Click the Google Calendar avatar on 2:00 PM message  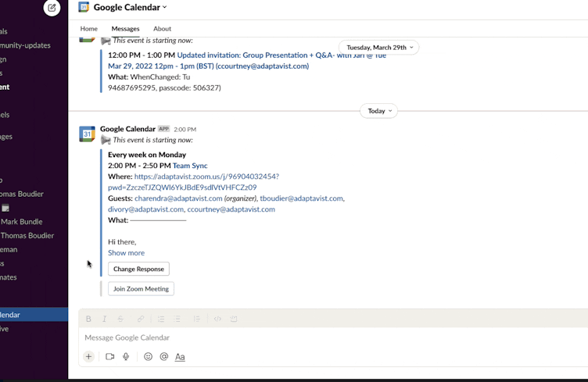[87, 134]
